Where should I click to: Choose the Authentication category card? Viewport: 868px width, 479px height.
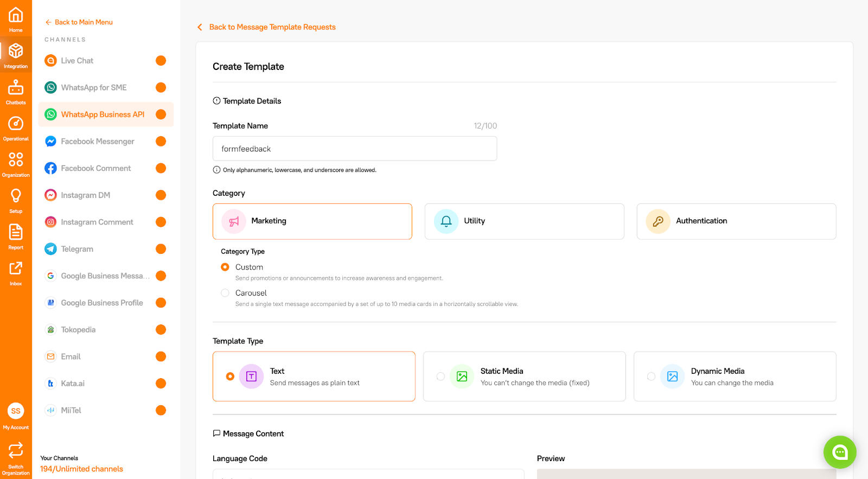pyautogui.click(x=736, y=221)
